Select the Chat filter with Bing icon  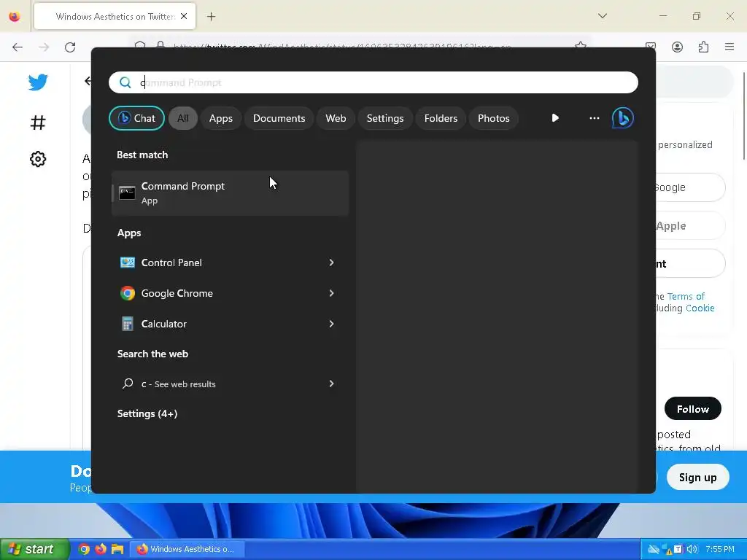(x=136, y=118)
